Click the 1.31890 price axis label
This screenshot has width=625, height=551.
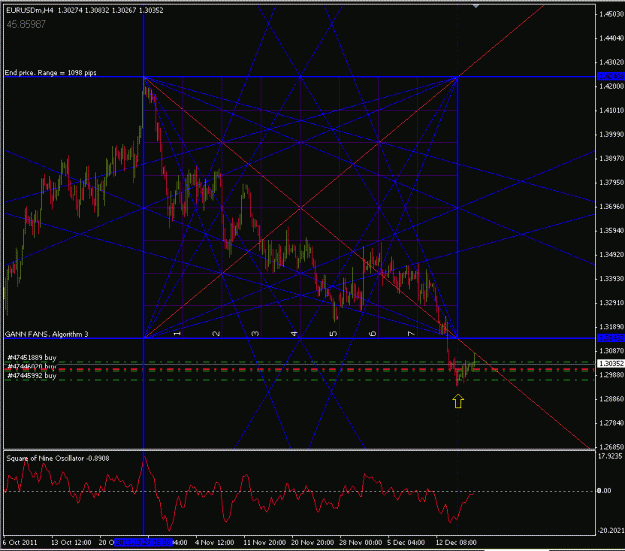(611, 327)
